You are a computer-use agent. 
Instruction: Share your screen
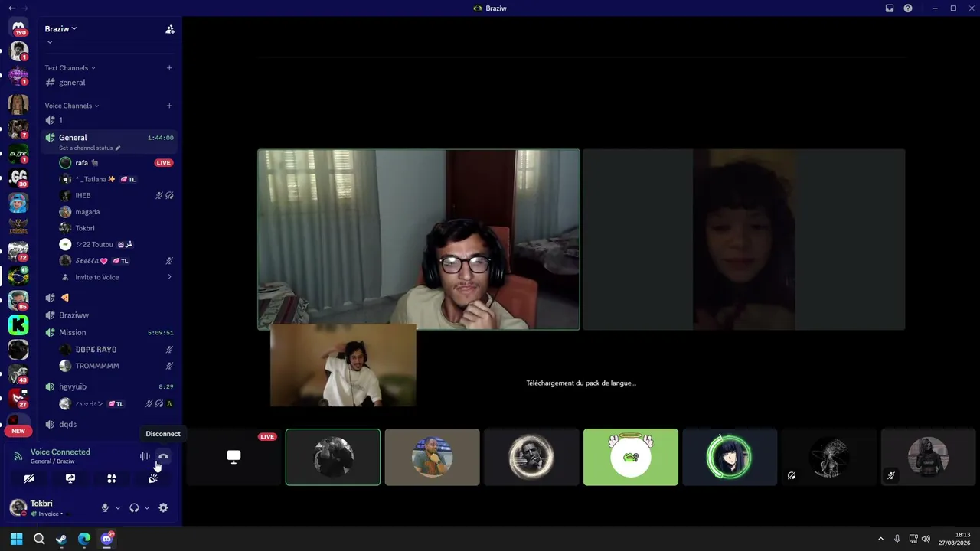pyautogui.click(x=70, y=478)
